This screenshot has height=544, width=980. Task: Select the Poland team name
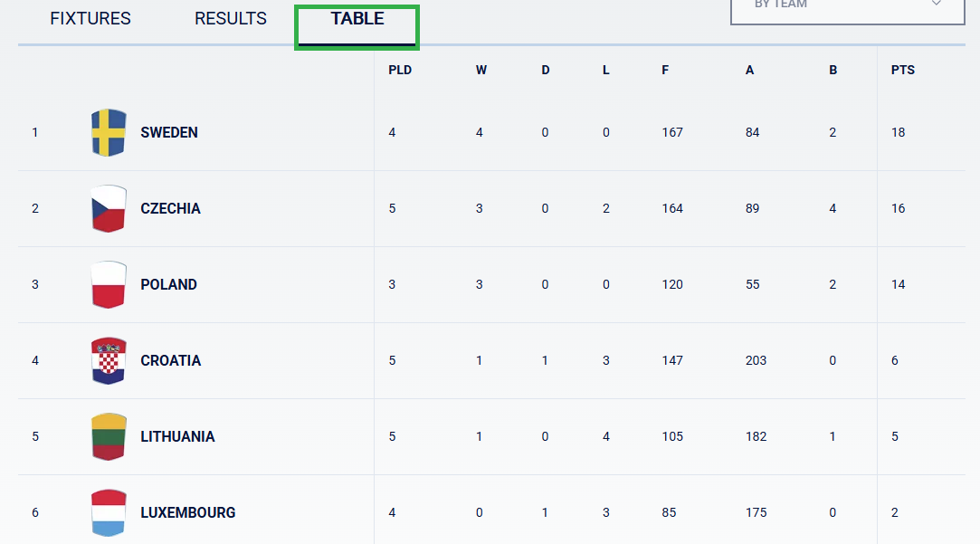168,284
